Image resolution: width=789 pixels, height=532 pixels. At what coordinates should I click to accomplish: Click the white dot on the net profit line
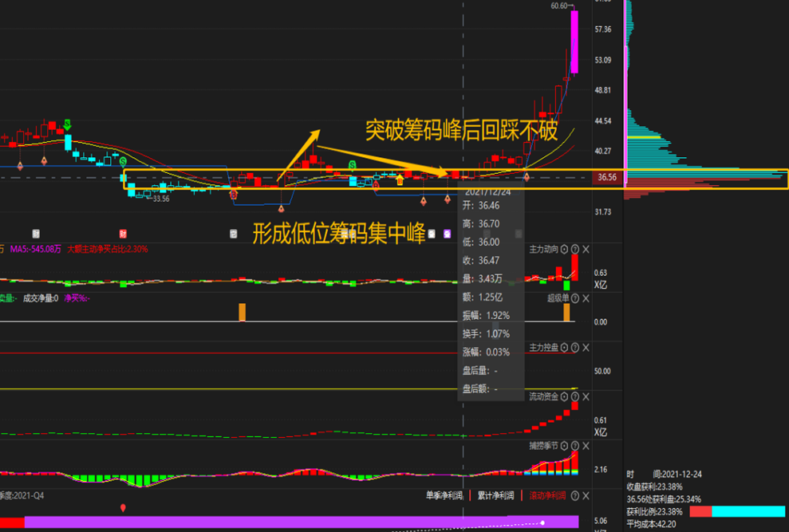pyautogui.click(x=542, y=523)
